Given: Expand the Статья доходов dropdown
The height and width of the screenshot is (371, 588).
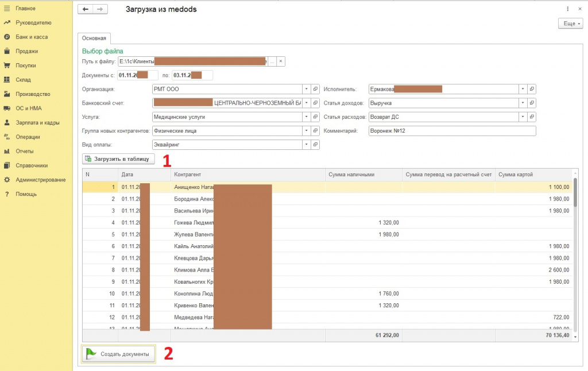Looking at the screenshot, I should tap(523, 103).
